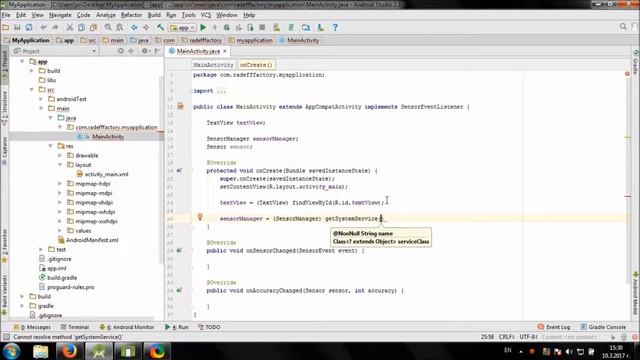640x360 pixels.
Task: Click the UTF-8 encoding status bar entry
Action: 528,337
